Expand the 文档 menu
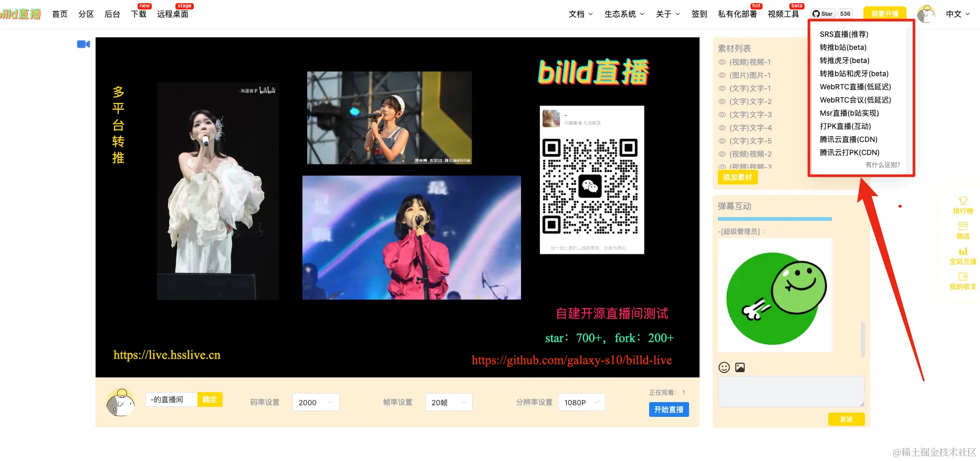This screenshot has width=980, height=461. [x=581, y=14]
